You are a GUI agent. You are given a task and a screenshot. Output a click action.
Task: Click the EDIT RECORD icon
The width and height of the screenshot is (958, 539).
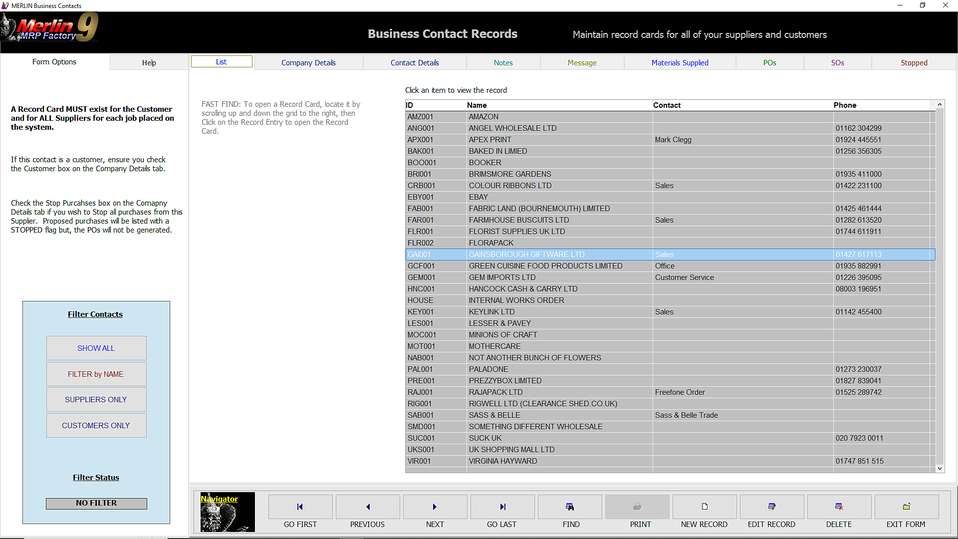coord(771,507)
